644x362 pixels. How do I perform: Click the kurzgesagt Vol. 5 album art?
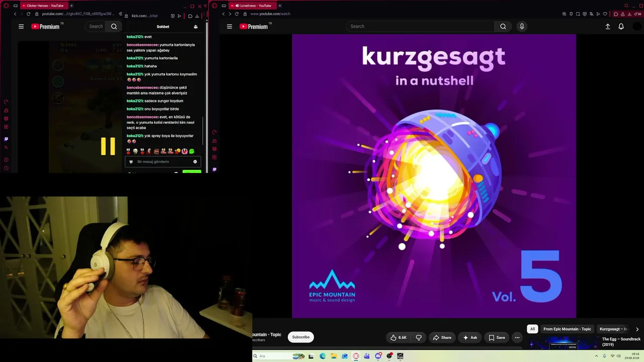coord(434,176)
